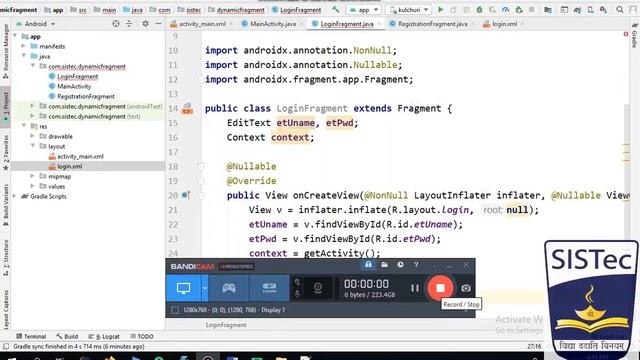Open the TODO tool window
This screenshot has width=640, height=360.
(142, 336)
